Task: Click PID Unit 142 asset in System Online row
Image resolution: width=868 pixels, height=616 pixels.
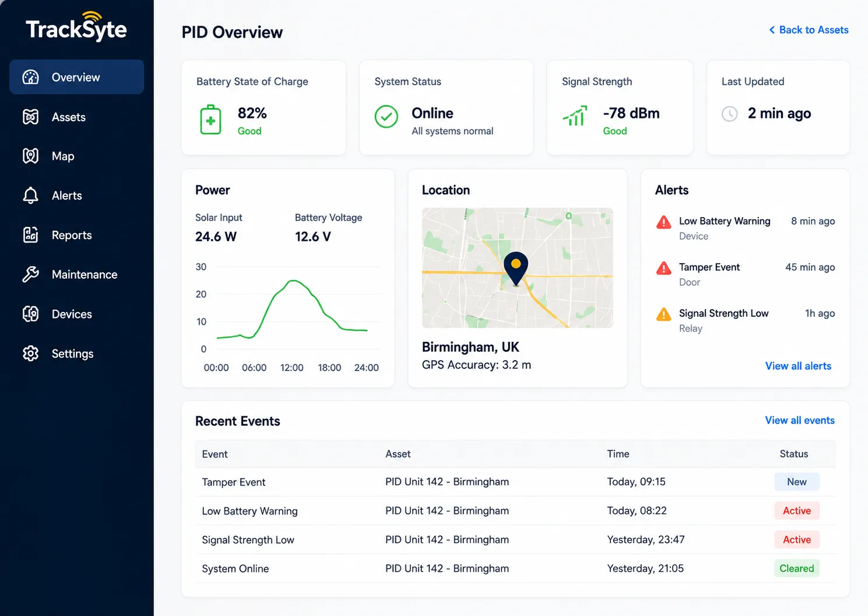Action: 447,568
